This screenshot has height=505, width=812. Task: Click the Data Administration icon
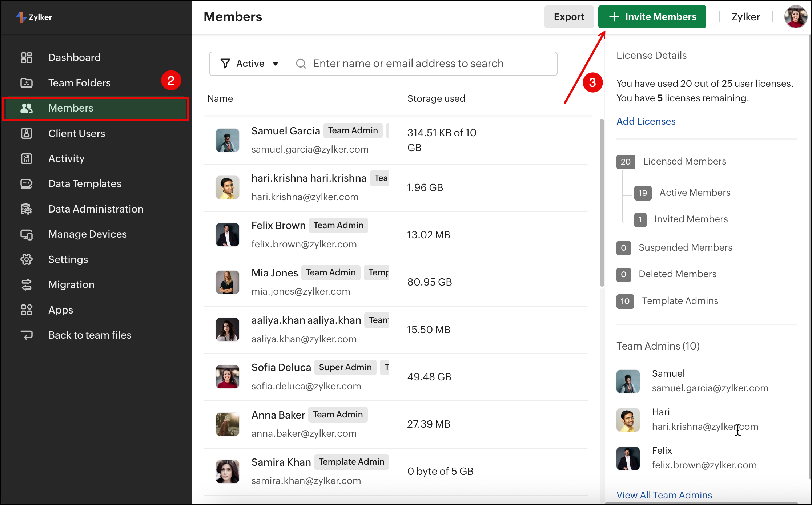pyautogui.click(x=26, y=209)
